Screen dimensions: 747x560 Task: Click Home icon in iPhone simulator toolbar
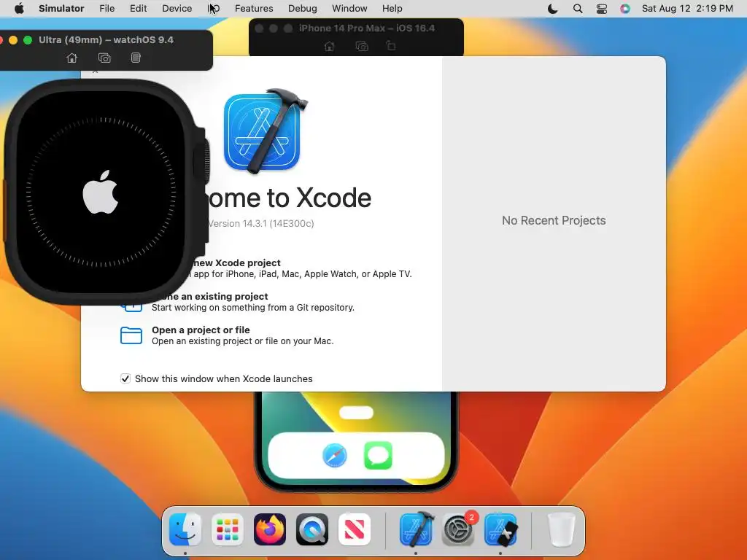coord(329,46)
